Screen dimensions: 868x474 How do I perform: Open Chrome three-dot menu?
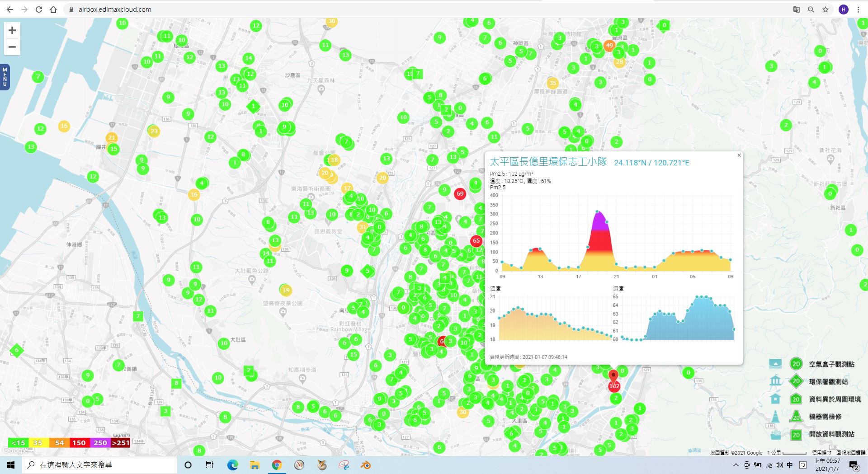point(858,9)
